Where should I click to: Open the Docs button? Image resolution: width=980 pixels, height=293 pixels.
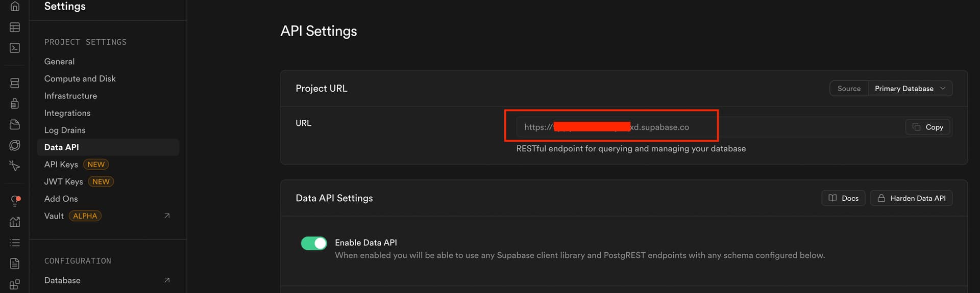pos(843,198)
